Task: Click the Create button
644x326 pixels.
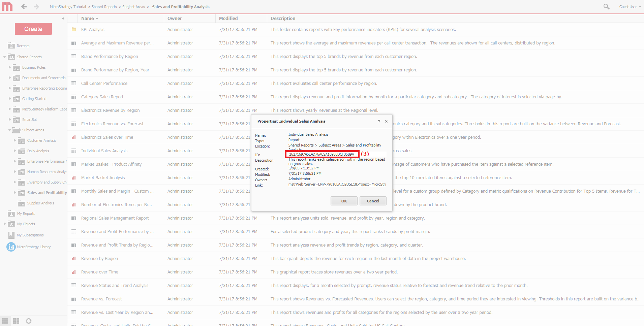Action: click(x=33, y=29)
